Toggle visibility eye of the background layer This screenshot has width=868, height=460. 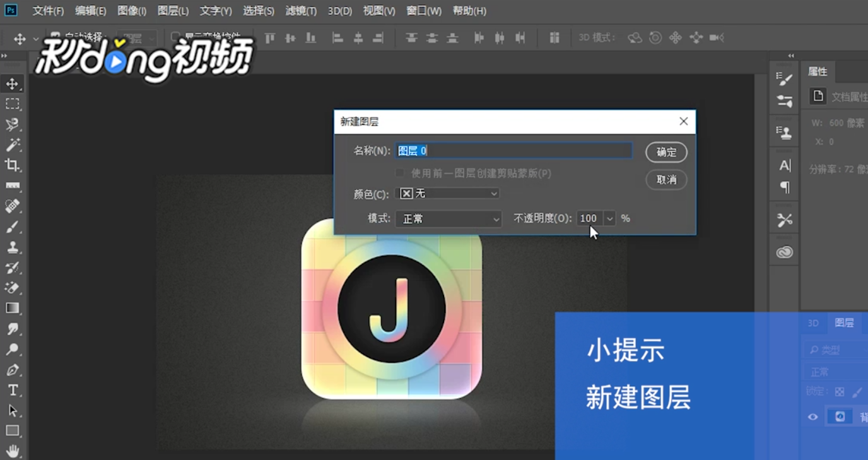pyautogui.click(x=813, y=416)
